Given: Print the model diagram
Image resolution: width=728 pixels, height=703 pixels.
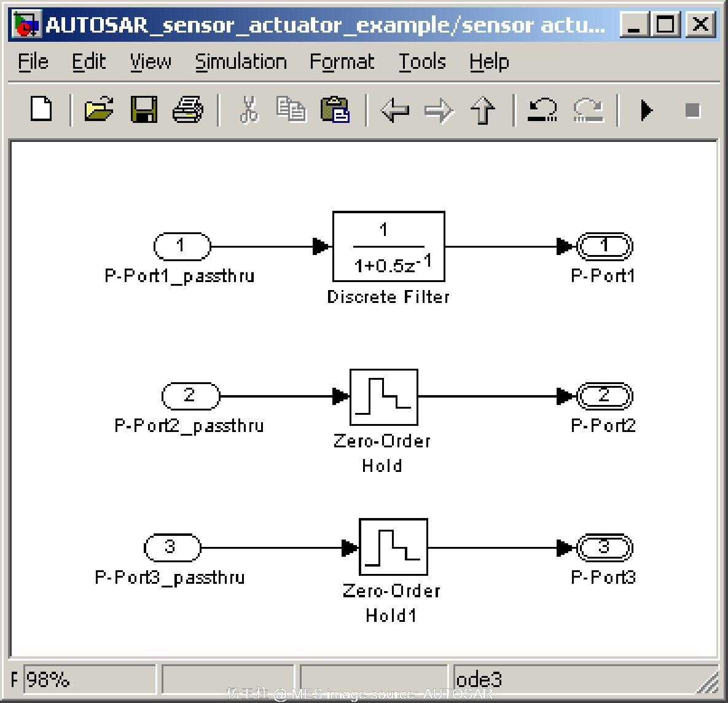Looking at the screenshot, I should (188, 111).
